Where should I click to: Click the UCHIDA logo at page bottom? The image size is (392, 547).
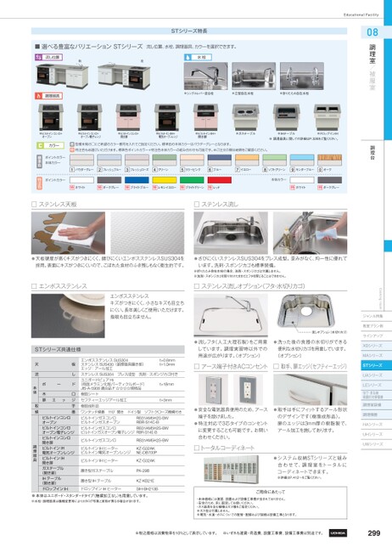(x=338, y=533)
